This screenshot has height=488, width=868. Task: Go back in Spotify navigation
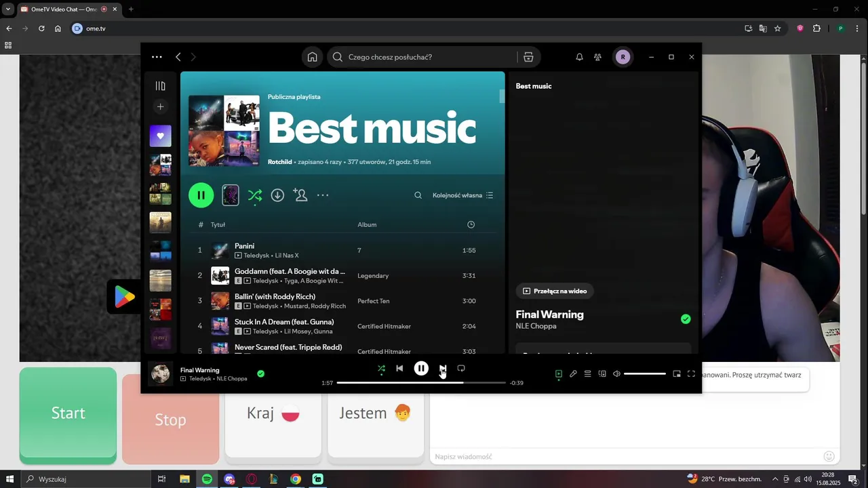pyautogui.click(x=178, y=57)
